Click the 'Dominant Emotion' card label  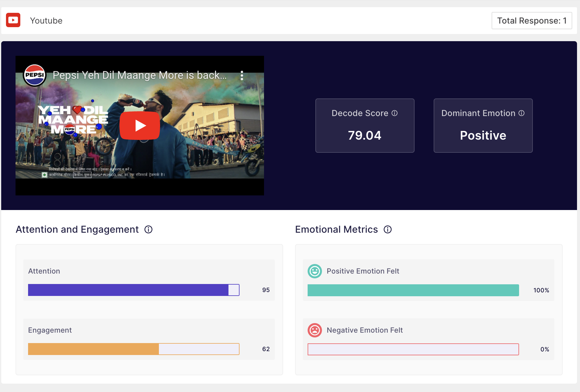[x=478, y=113]
